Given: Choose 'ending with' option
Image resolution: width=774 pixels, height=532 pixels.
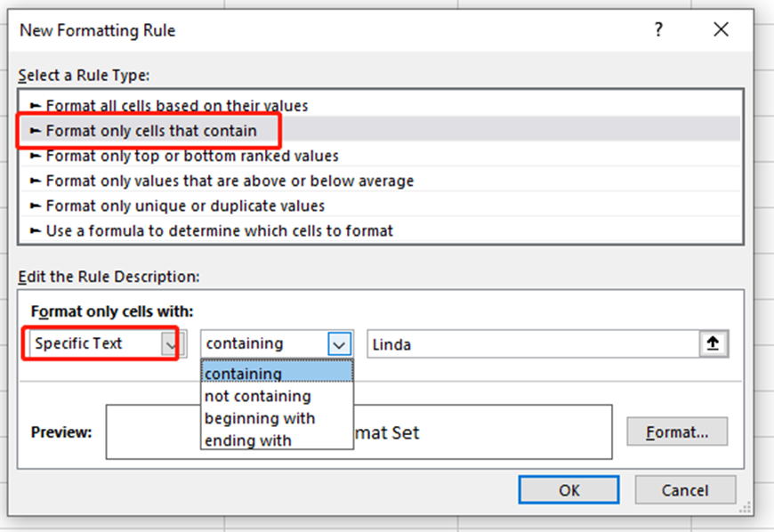Looking at the screenshot, I should (277, 439).
